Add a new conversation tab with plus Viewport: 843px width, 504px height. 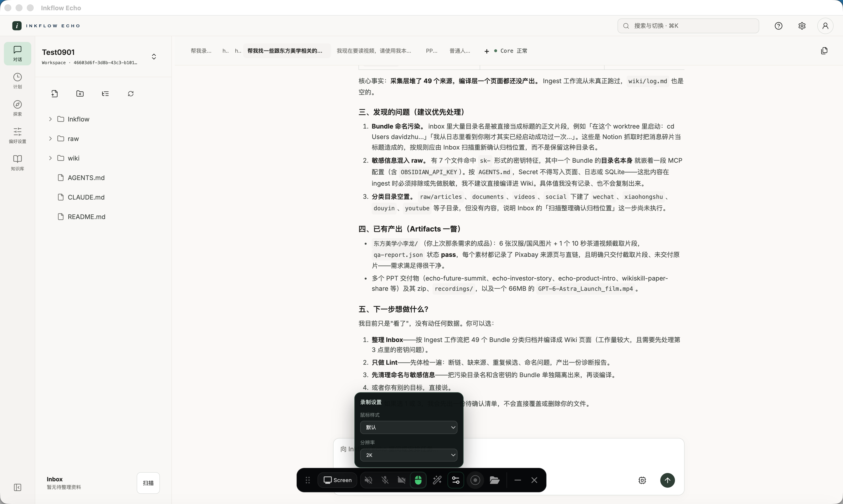tap(487, 51)
